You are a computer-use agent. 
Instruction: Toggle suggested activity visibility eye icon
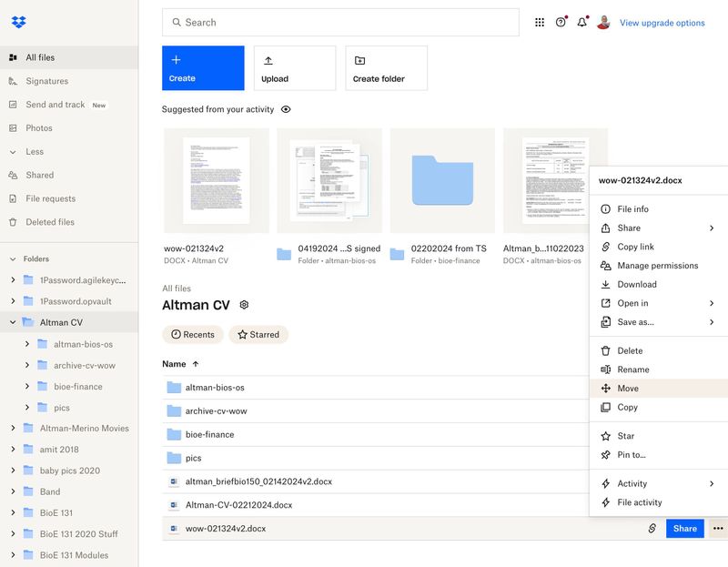286,109
